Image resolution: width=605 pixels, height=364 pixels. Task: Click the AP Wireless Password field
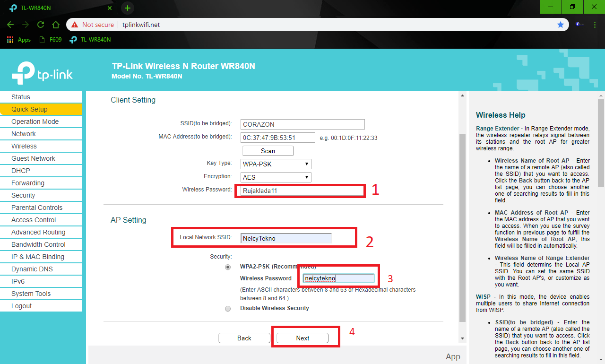tap(339, 278)
